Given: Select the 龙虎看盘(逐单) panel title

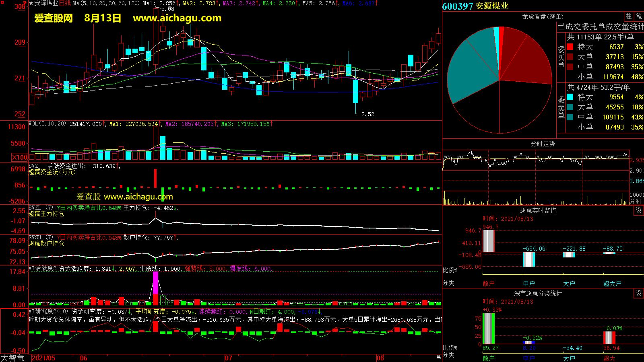Looking at the screenshot, I should coord(543,16).
